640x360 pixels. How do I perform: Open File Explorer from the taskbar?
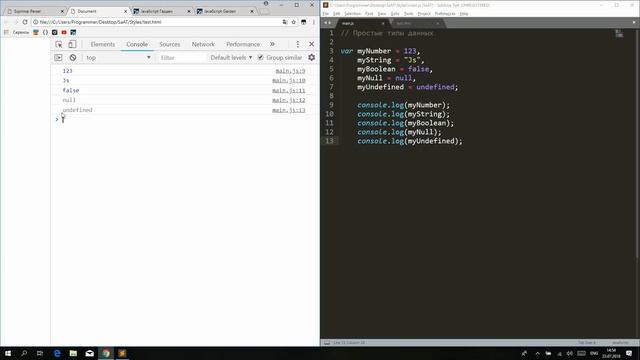(x=73, y=353)
